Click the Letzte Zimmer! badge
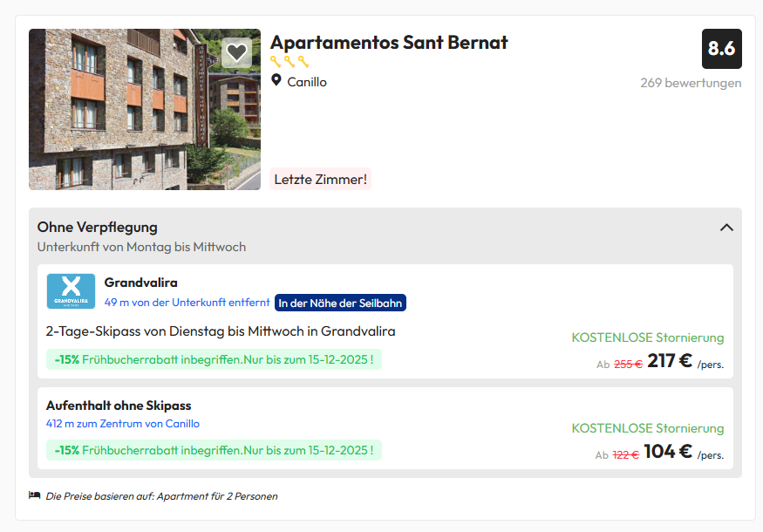The height and width of the screenshot is (532, 763). [320, 179]
